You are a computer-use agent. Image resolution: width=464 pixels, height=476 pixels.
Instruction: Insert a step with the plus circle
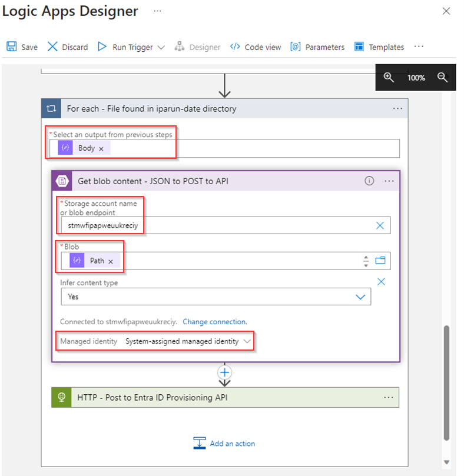click(224, 372)
